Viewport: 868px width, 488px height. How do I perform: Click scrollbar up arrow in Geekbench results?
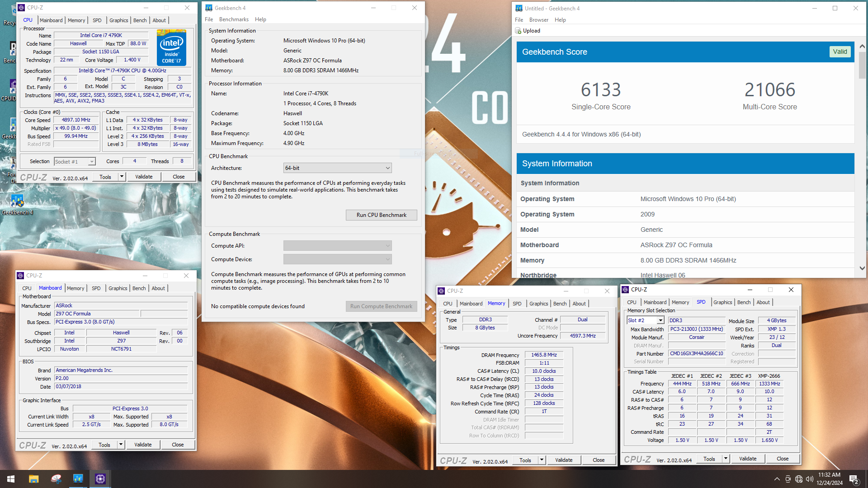point(862,46)
